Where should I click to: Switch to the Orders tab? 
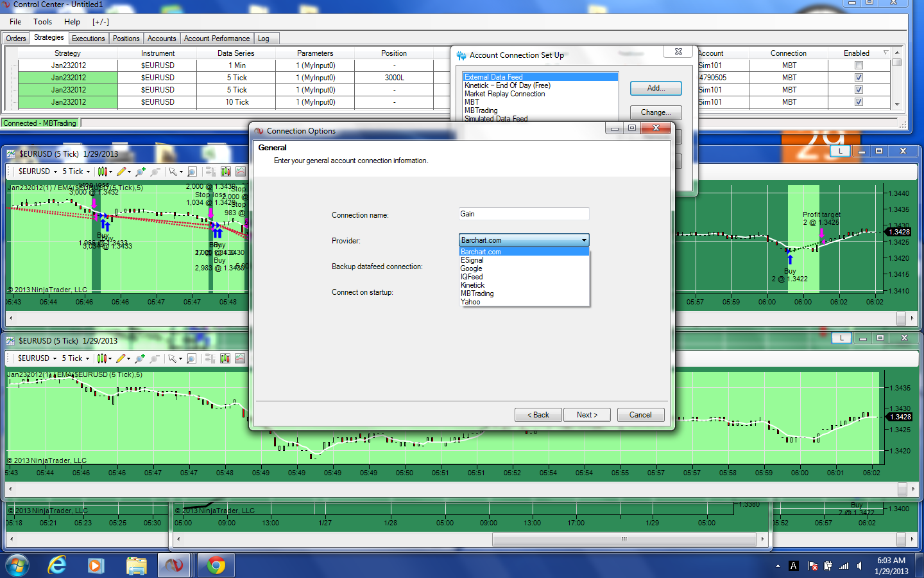point(16,39)
